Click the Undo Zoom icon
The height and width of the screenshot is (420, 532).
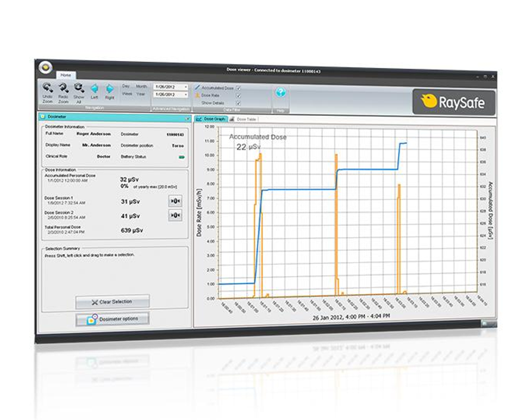point(48,88)
